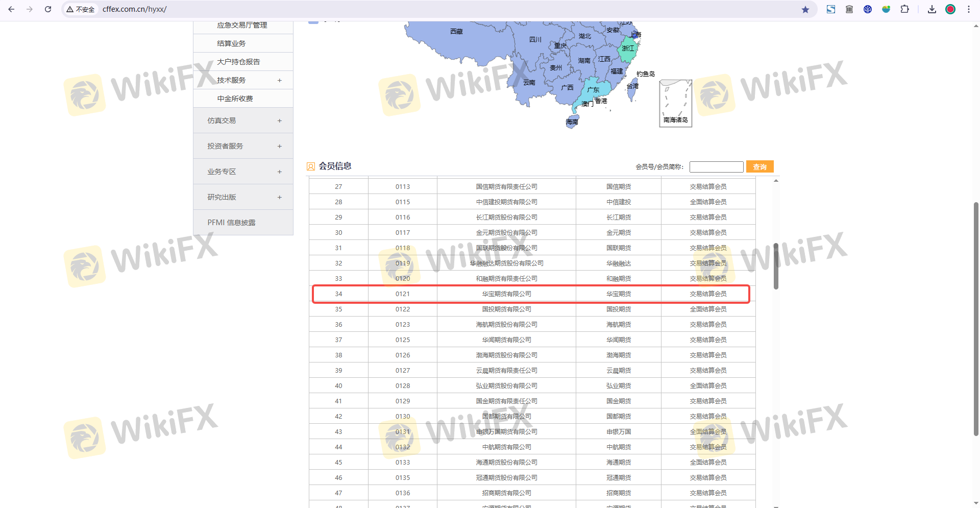Select 云南 province on the map
This screenshot has width=980, height=508.
529,83
